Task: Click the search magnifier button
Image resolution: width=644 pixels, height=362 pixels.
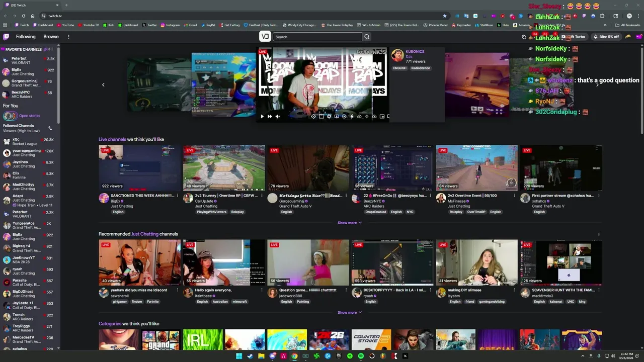Action: pos(367,37)
